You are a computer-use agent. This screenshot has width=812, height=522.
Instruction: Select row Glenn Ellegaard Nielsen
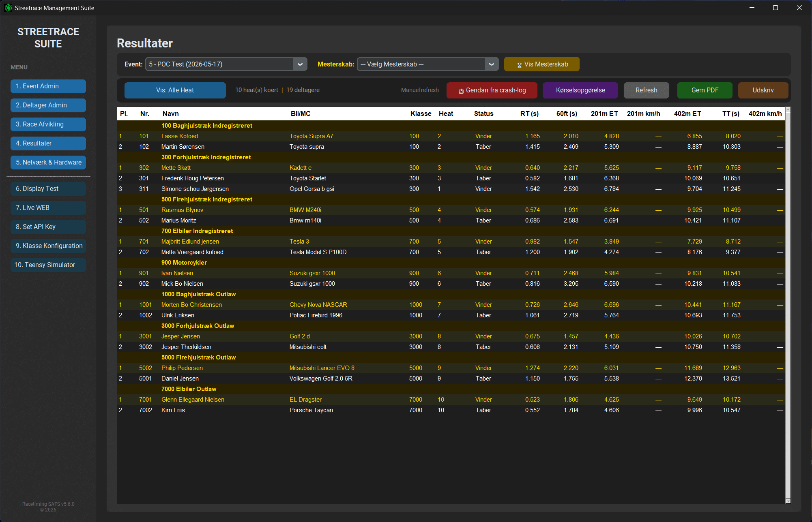(451, 400)
